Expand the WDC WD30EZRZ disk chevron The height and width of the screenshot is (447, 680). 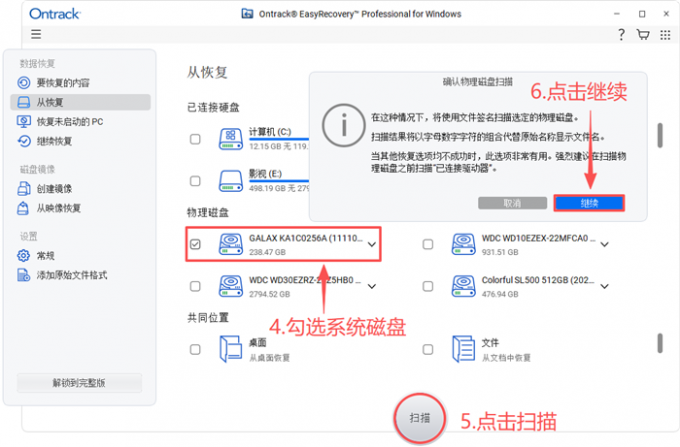pos(372,287)
